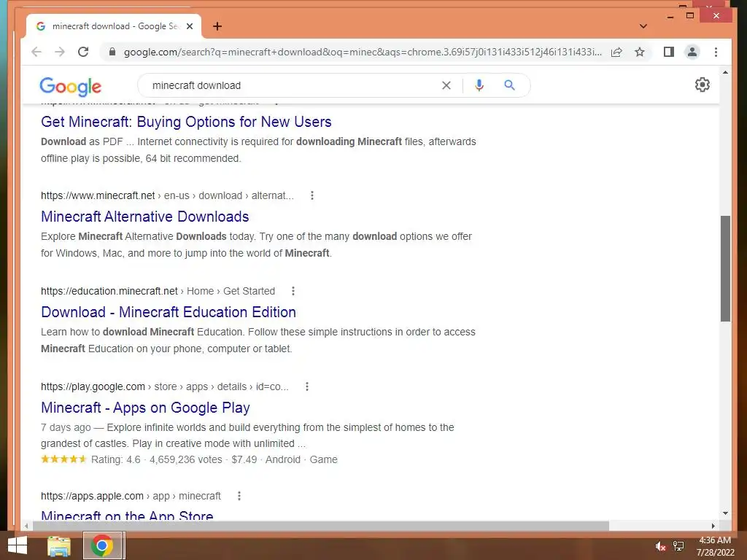Click the network tray icon
This screenshot has height=560, width=747.
678,546
